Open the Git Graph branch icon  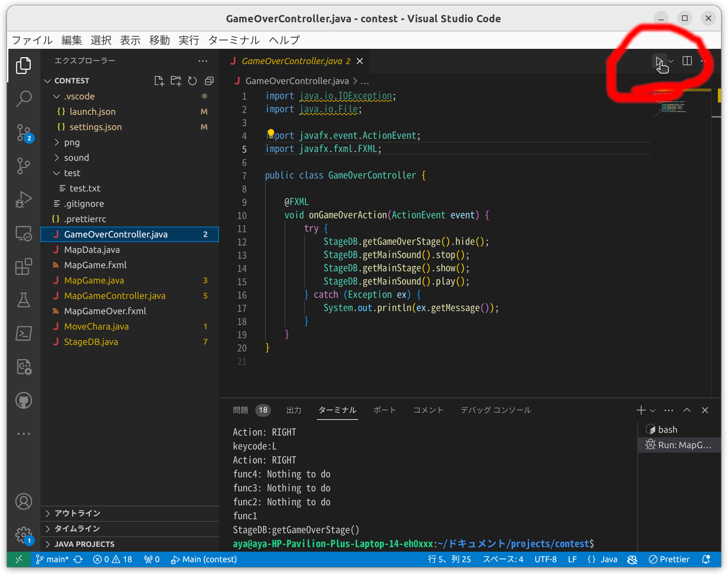pos(23,166)
